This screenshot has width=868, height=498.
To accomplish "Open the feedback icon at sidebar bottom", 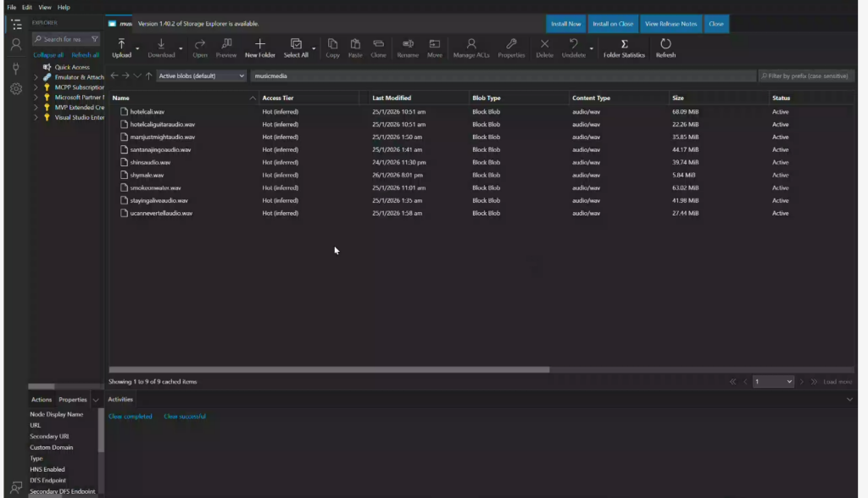I will pos(15,487).
